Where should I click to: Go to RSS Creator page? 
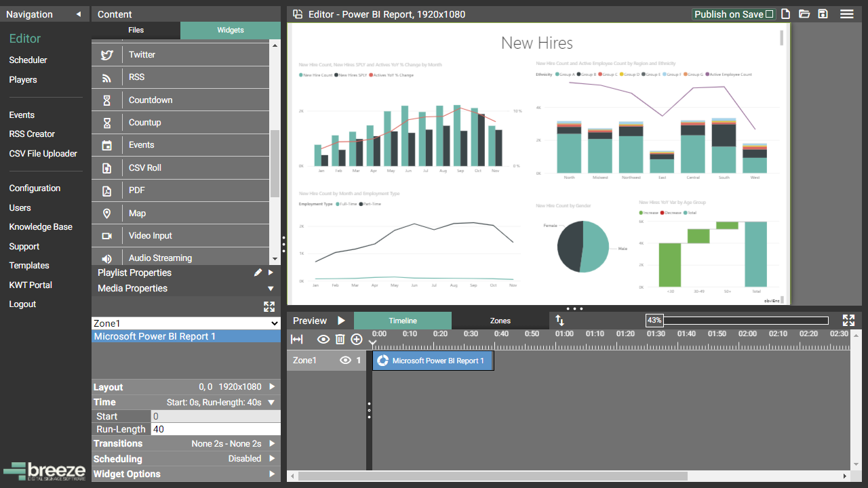click(32, 134)
